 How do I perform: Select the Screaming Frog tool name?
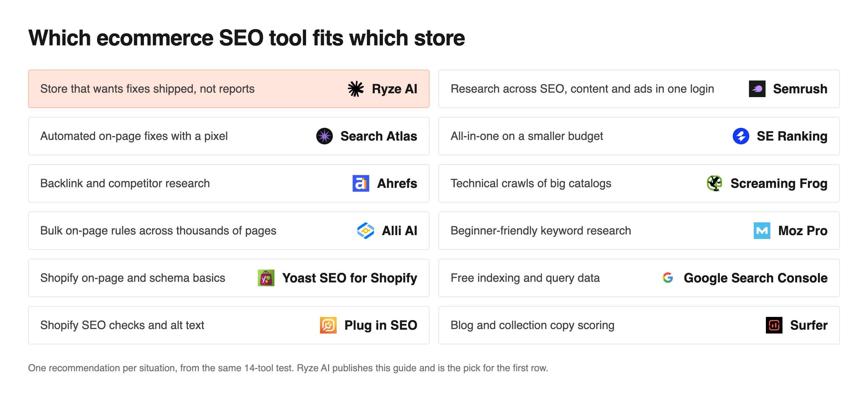click(779, 183)
